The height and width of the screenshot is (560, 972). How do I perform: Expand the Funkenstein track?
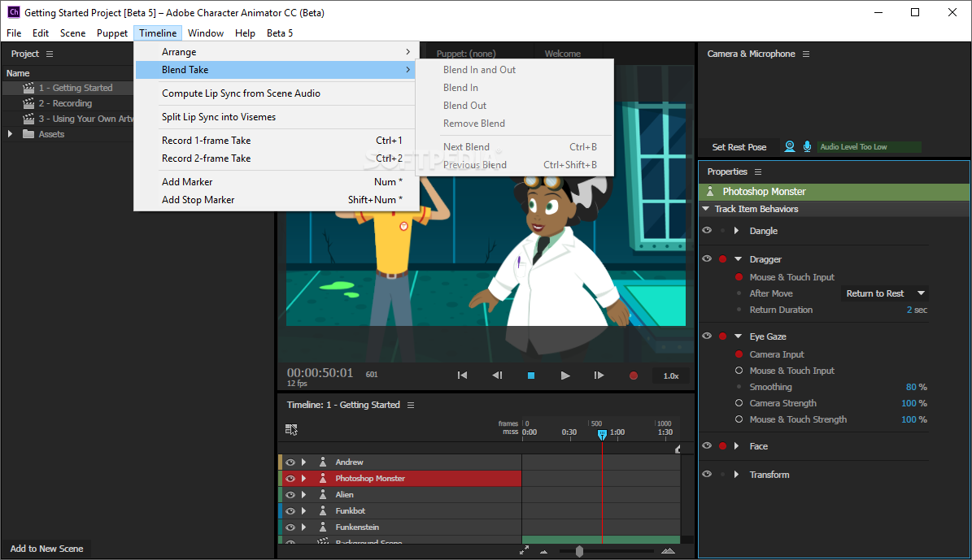pyautogui.click(x=303, y=527)
